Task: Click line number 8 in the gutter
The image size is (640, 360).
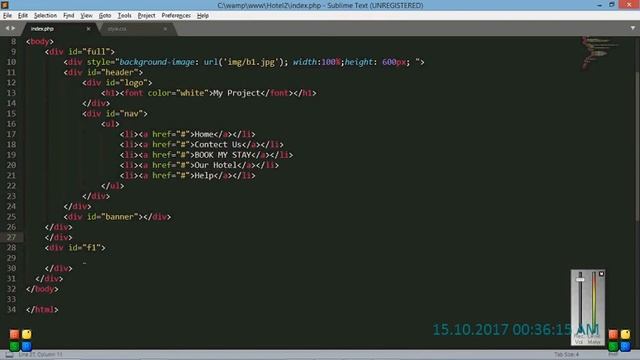Action: (13, 42)
